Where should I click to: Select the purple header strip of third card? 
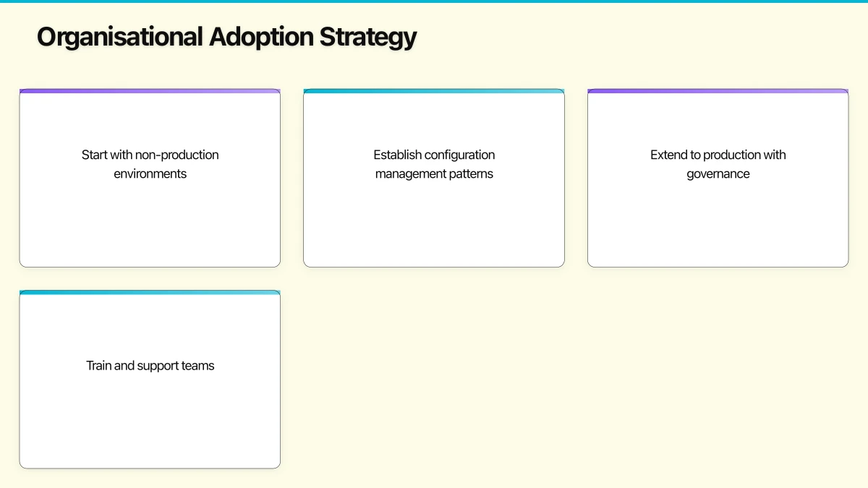(718, 91)
